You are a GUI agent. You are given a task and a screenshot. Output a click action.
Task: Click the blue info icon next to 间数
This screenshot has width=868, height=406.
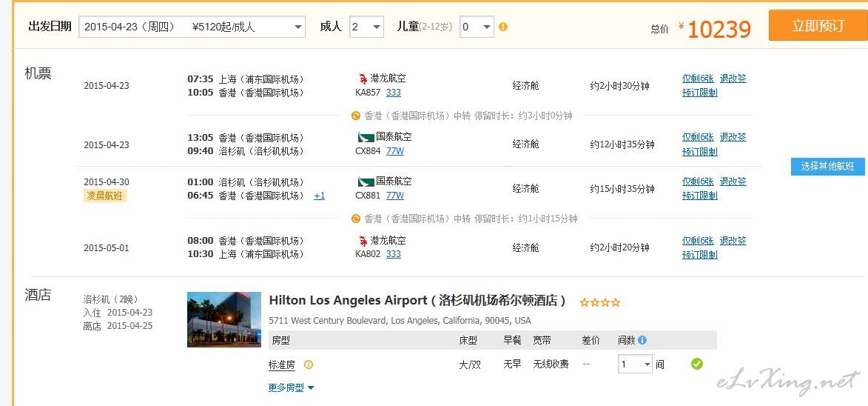642,340
